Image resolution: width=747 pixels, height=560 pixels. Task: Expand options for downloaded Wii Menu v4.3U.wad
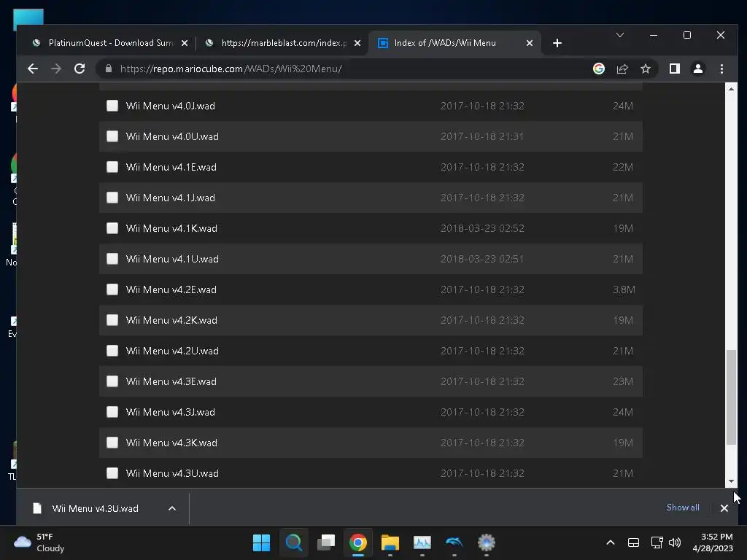click(x=172, y=508)
